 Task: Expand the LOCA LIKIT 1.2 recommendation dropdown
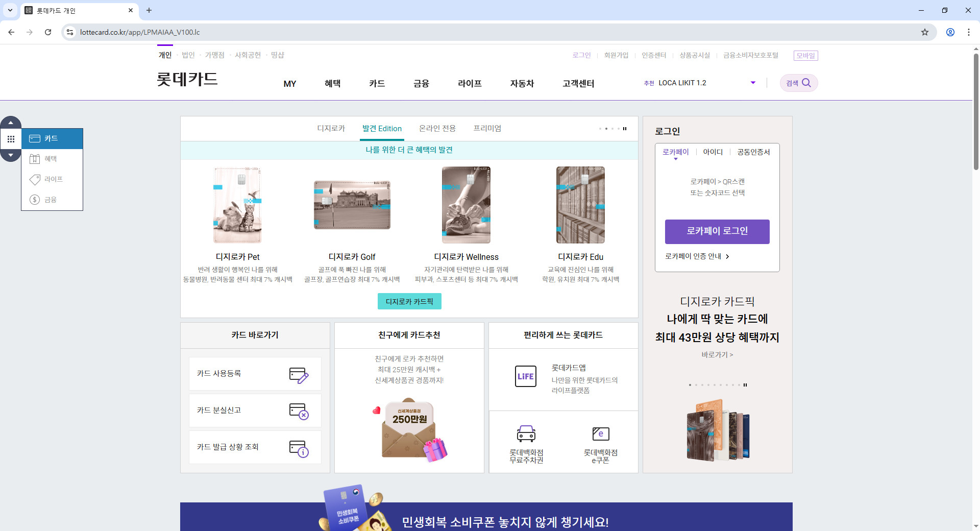[x=752, y=82]
